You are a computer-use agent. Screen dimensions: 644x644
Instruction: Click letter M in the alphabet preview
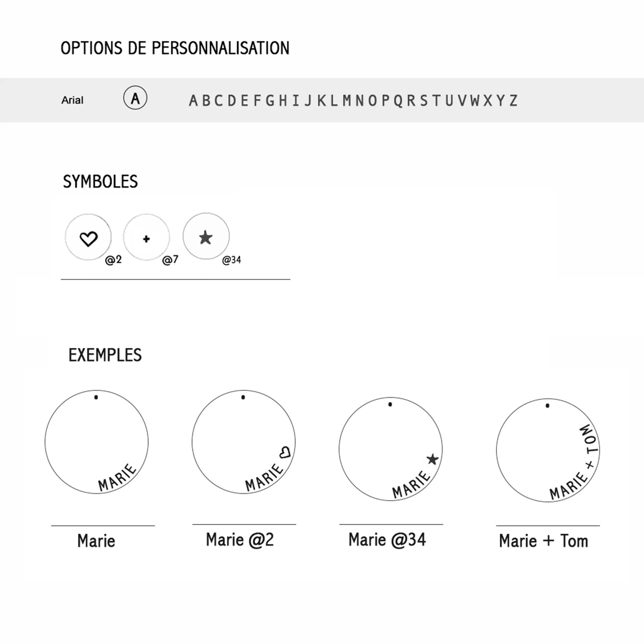347,100
